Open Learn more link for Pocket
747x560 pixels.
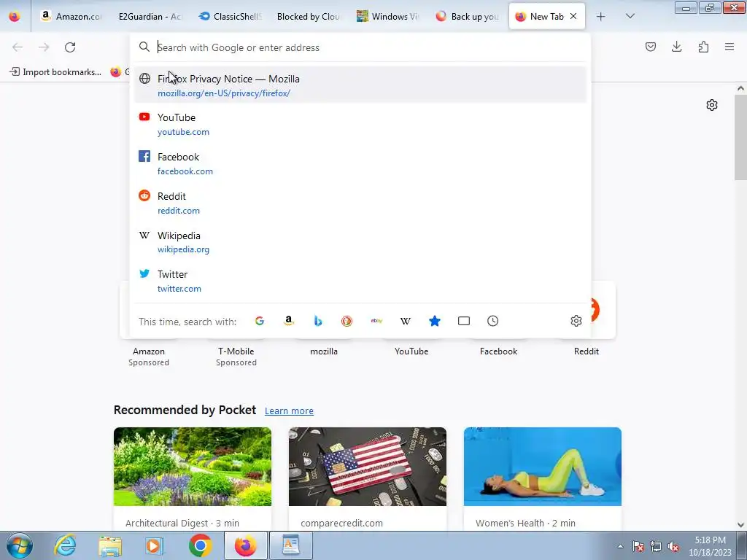pyautogui.click(x=289, y=411)
